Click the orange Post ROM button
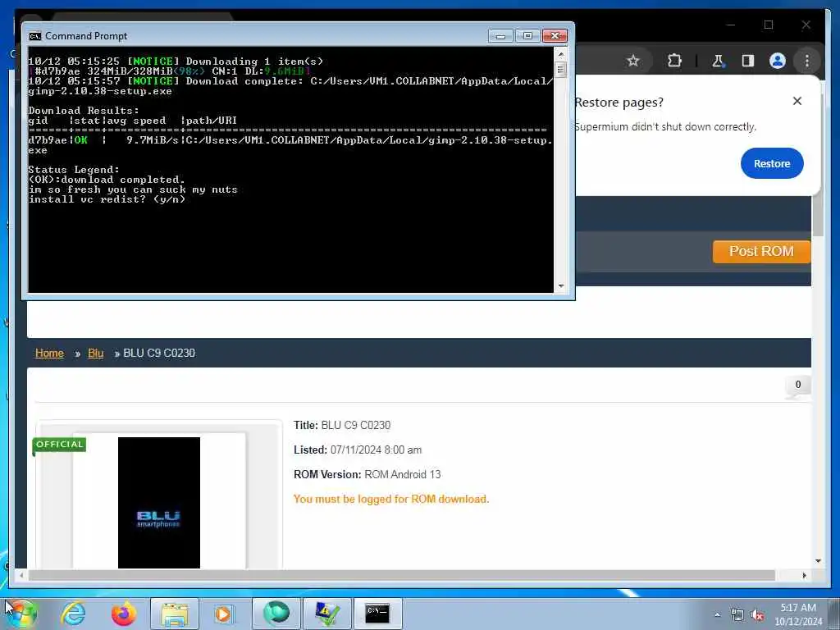Viewport: 840px width, 630px height. pyautogui.click(x=761, y=251)
